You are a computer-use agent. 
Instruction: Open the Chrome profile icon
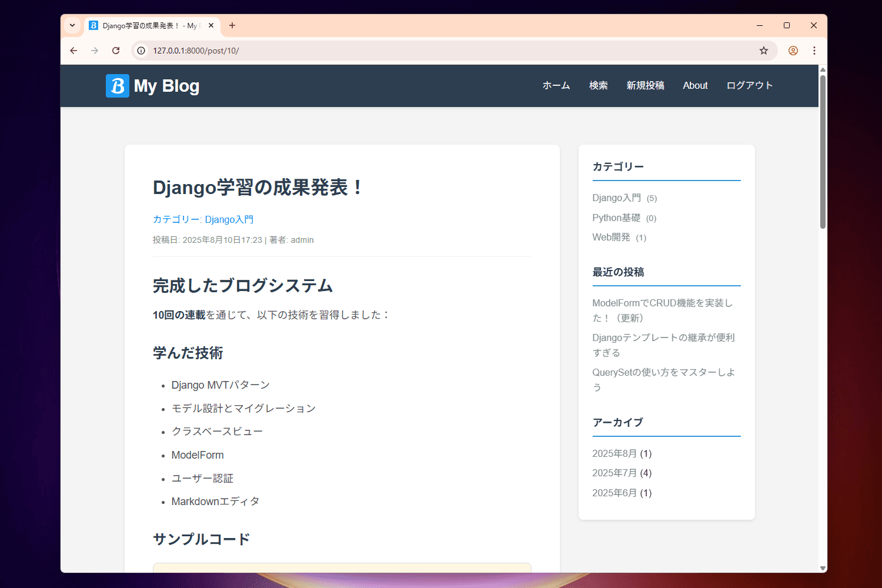pyautogui.click(x=793, y=51)
